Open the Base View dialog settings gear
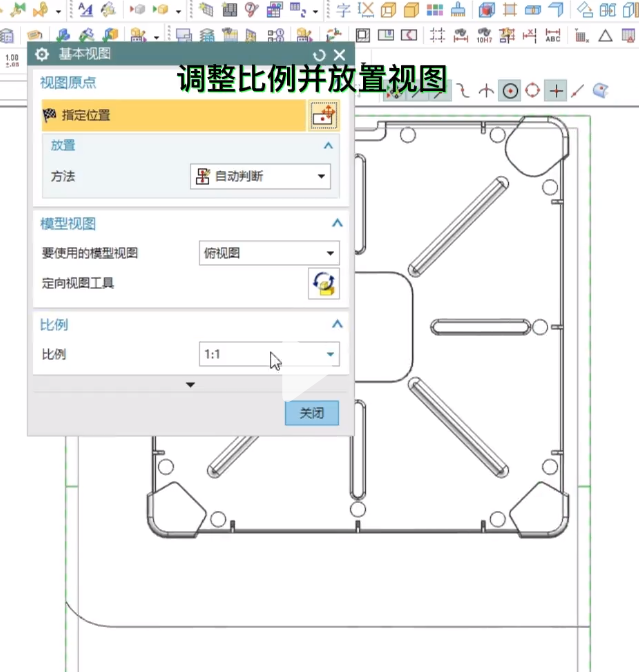 [x=42, y=54]
